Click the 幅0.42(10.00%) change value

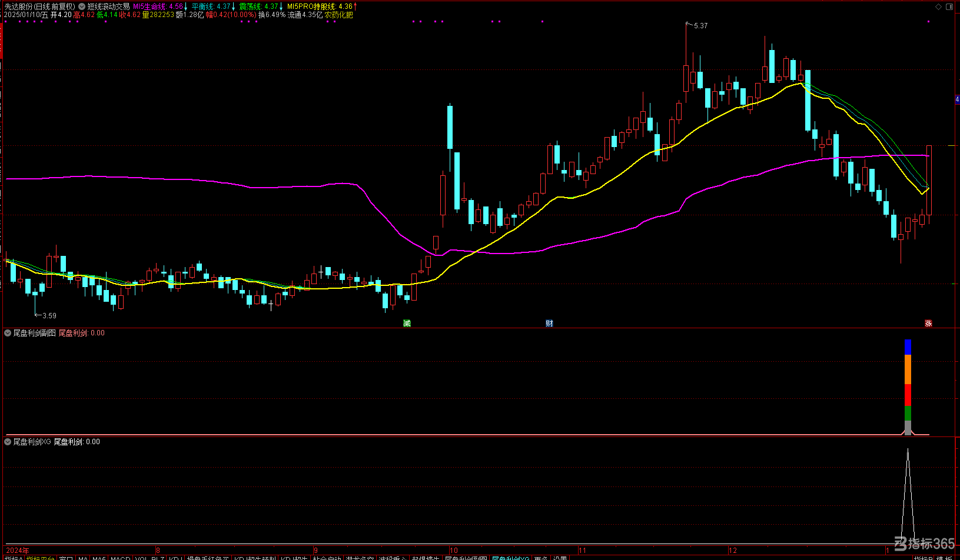[231, 15]
